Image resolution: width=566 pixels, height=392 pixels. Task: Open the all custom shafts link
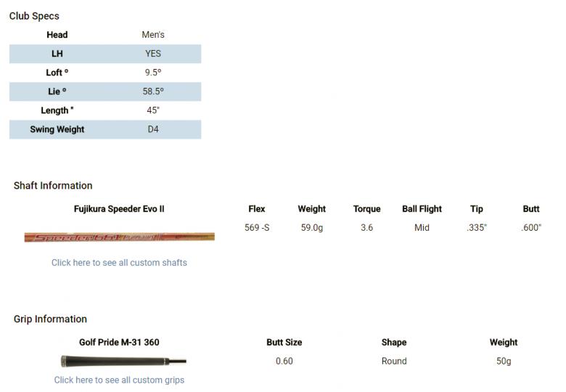(119, 263)
